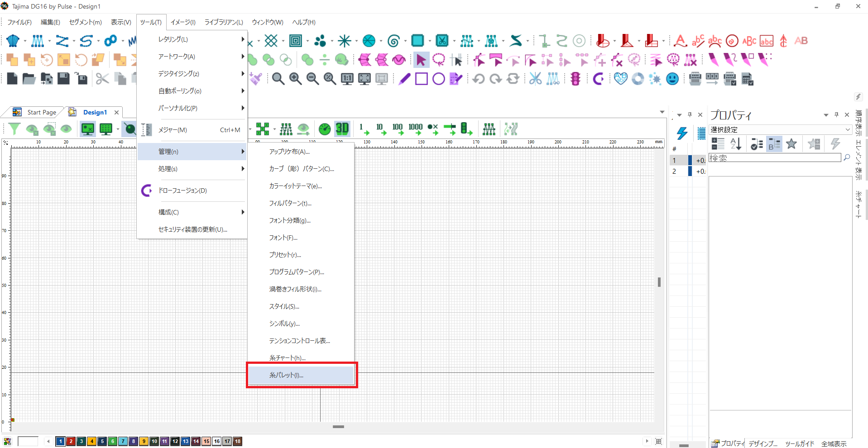Click メジャー(M) measure tool entry
868x448 pixels.
(x=192, y=130)
